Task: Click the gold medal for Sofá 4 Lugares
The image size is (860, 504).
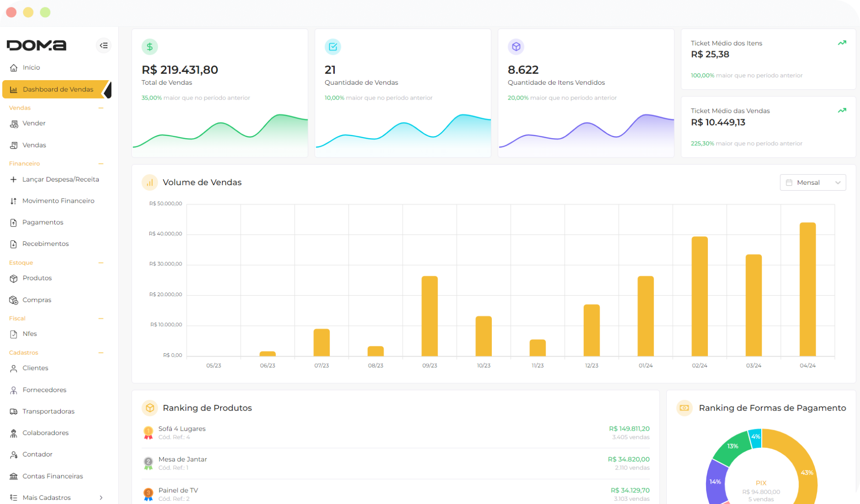Action: point(148,433)
